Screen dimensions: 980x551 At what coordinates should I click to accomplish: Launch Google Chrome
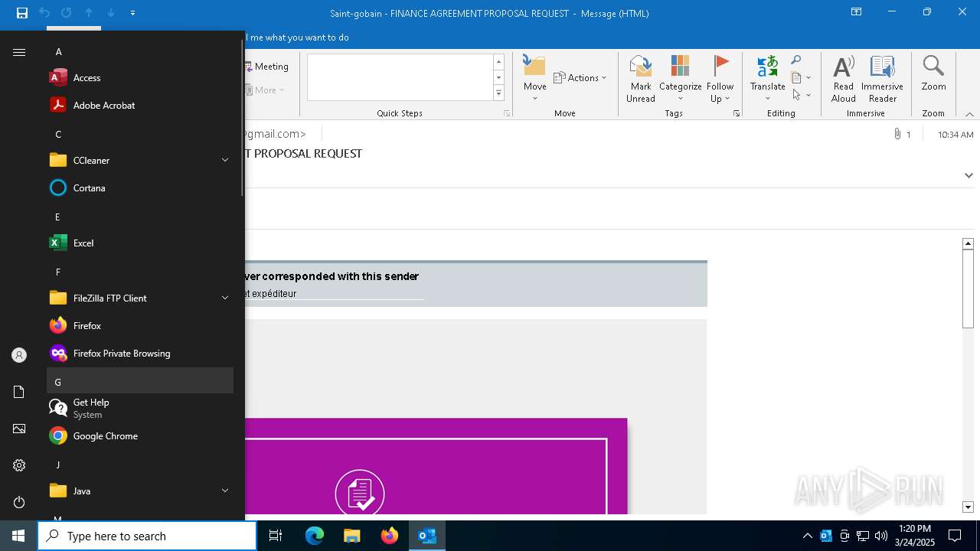140,435
